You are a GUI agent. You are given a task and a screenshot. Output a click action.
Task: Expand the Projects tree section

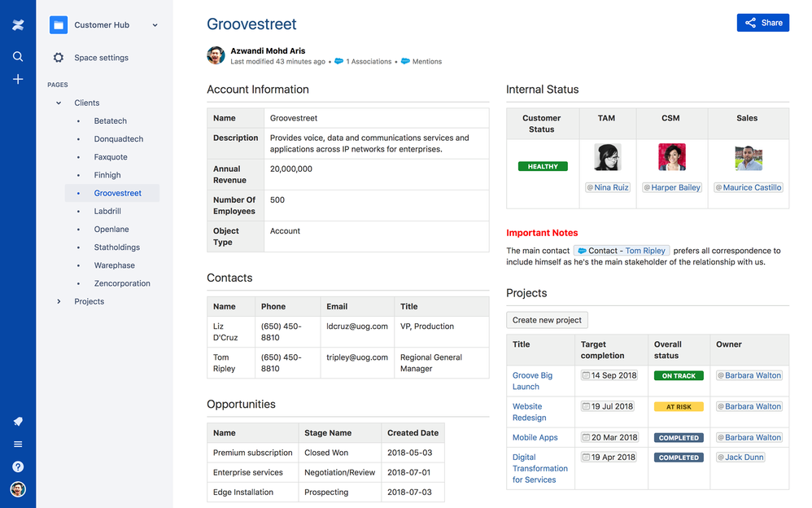[59, 301]
